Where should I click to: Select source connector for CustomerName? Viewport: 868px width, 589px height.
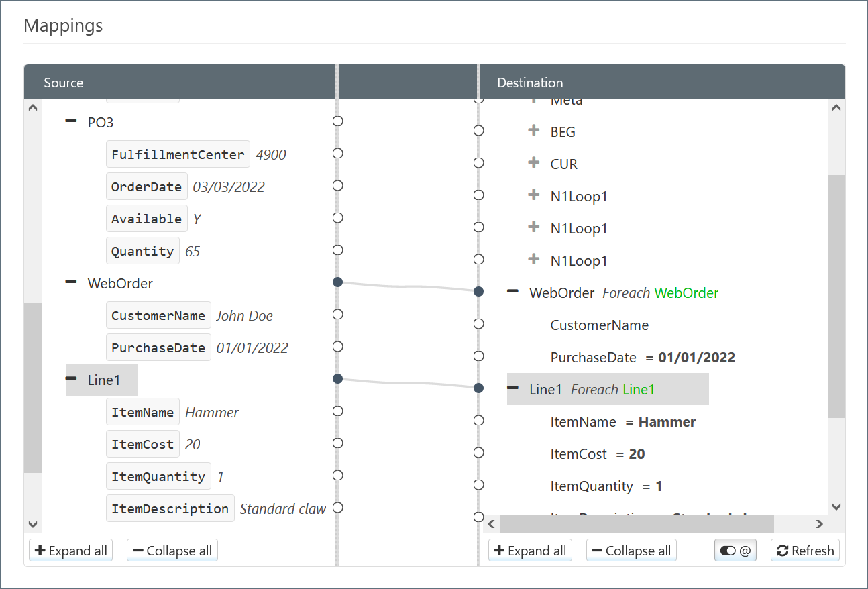[338, 314]
